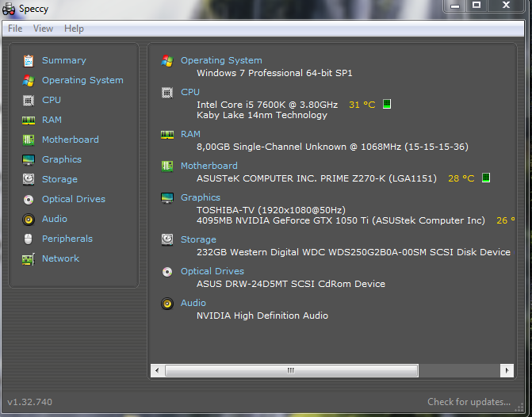532x417 pixels.
Task: Click the RAM icon in summary panel
Action: [x=167, y=134]
